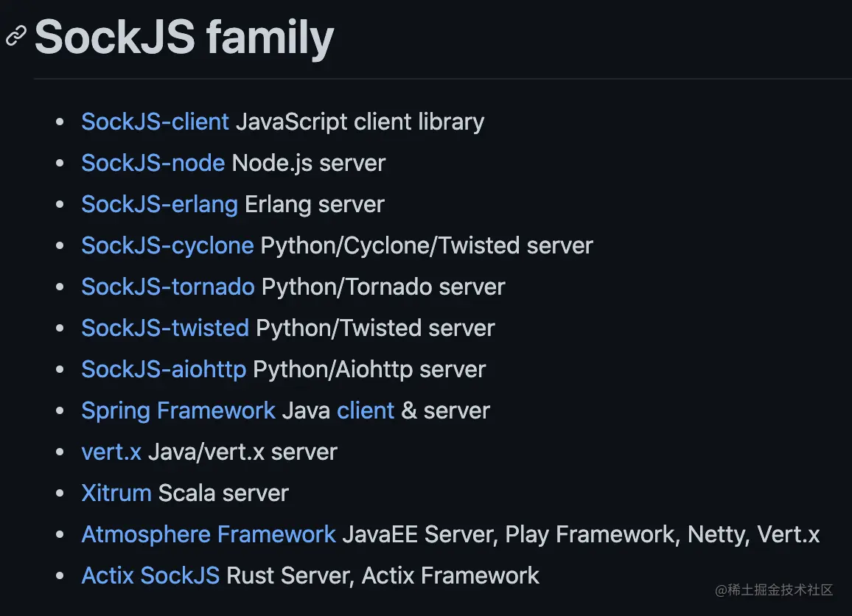
Task: Open the SockJS-client link
Action: click(155, 122)
